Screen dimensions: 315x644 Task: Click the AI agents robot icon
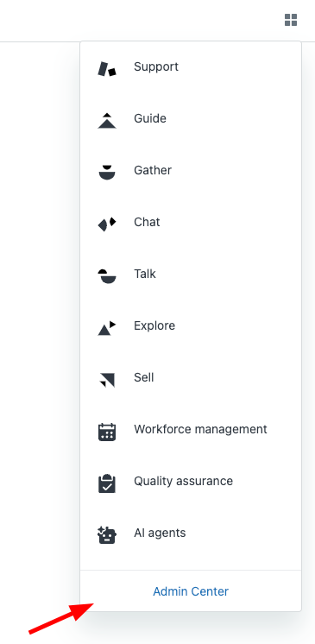tap(107, 535)
